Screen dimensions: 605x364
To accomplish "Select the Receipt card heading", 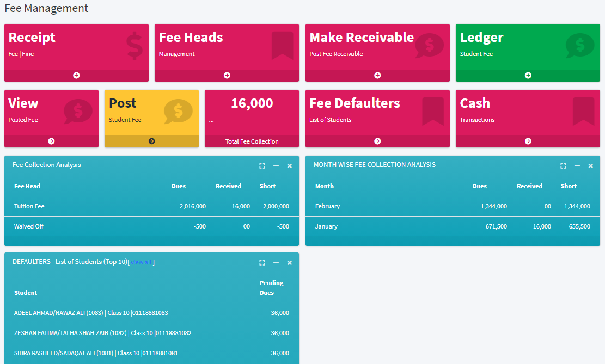I will point(32,38).
